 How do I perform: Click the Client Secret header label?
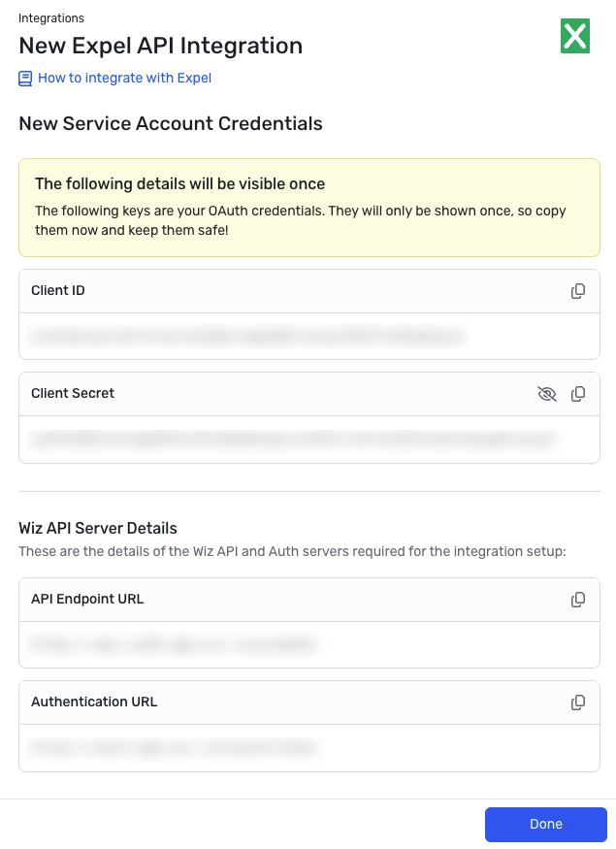click(72, 393)
